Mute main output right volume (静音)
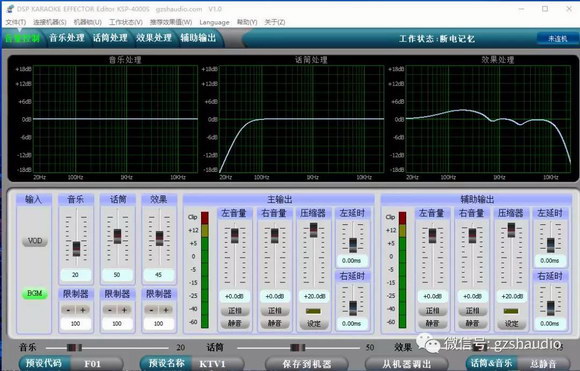The width and height of the screenshot is (580, 371). (274, 323)
